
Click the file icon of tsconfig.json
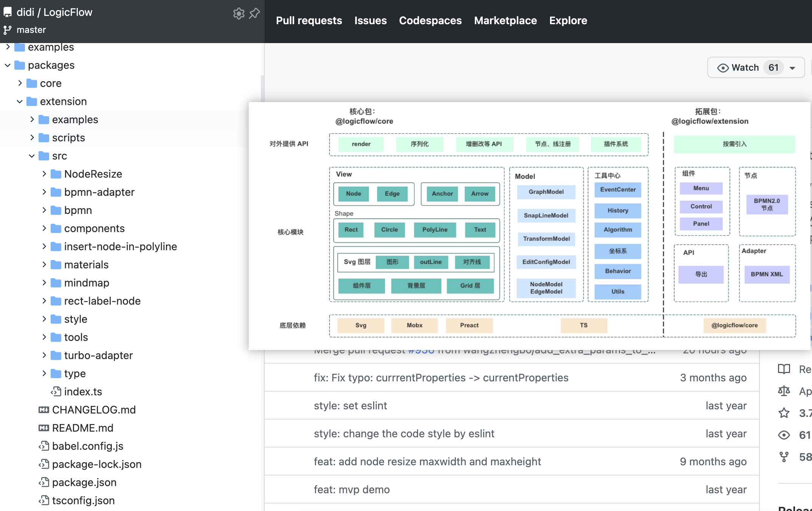click(44, 500)
